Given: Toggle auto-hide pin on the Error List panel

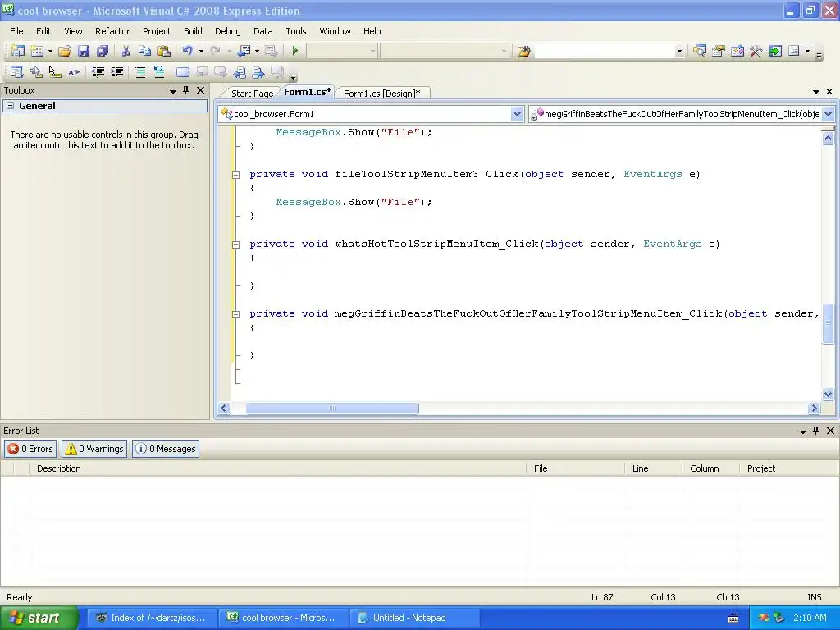Looking at the screenshot, I should point(816,430).
